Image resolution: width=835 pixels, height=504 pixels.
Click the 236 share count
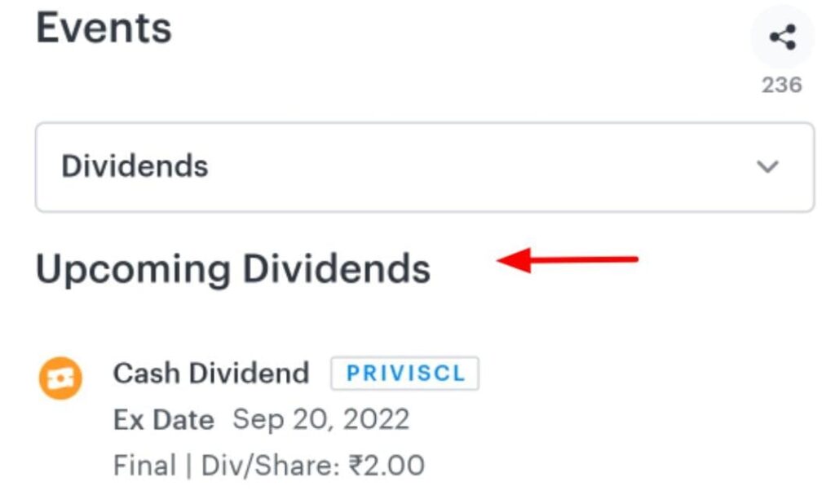pyautogui.click(x=782, y=86)
